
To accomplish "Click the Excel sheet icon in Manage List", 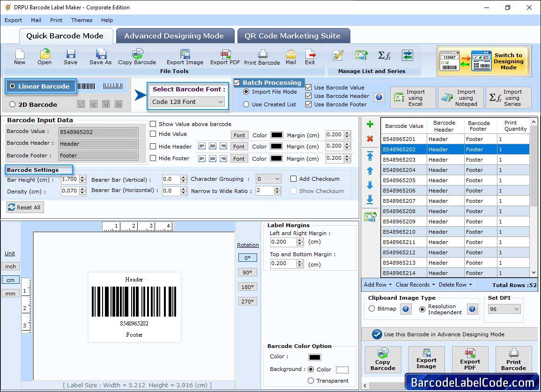I will (361, 55).
